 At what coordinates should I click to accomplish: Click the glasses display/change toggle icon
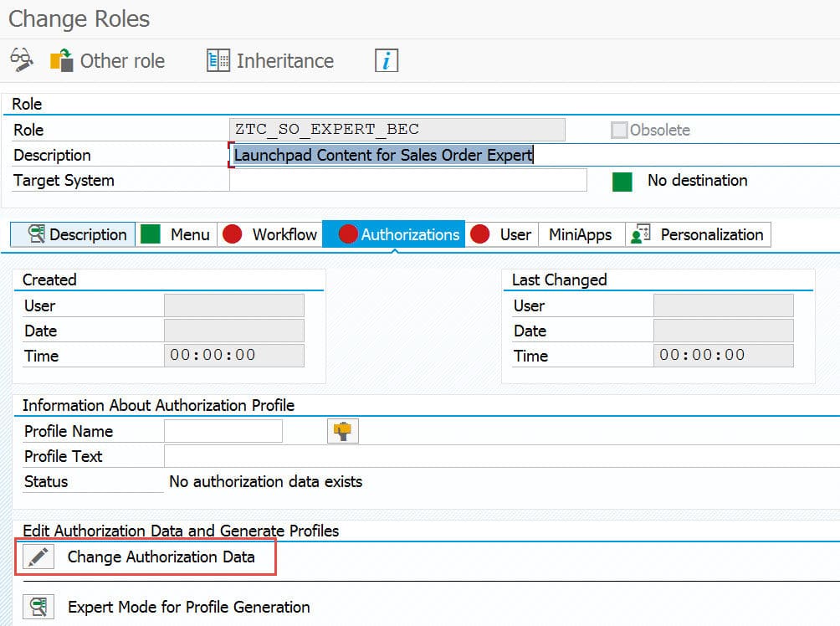22,60
